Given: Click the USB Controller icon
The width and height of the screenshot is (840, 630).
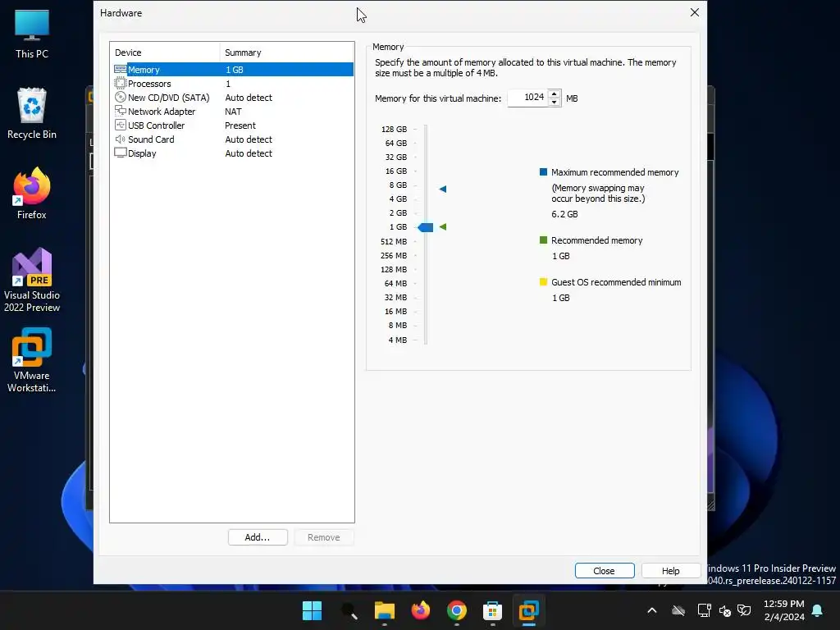Looking at the screenshot, I should pos(120,126).
